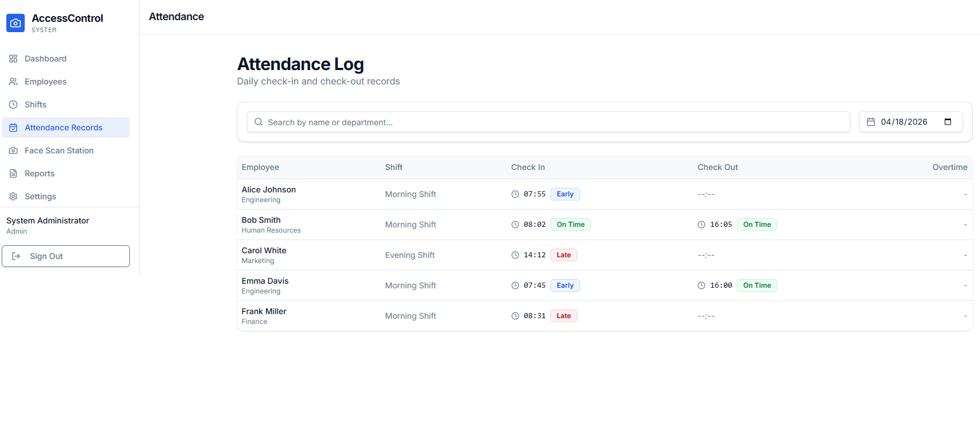Click the Settings gear icon
The width and height of the screenshot is (980, 425).
point(13,196)
